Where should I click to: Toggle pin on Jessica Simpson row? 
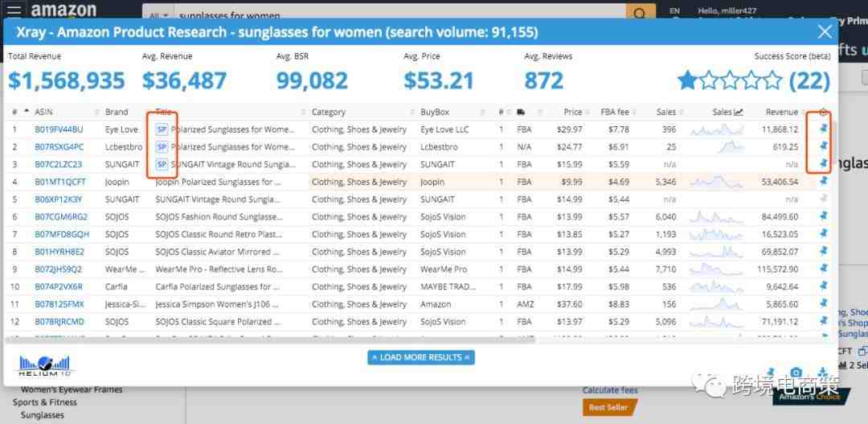pos(823,304)
